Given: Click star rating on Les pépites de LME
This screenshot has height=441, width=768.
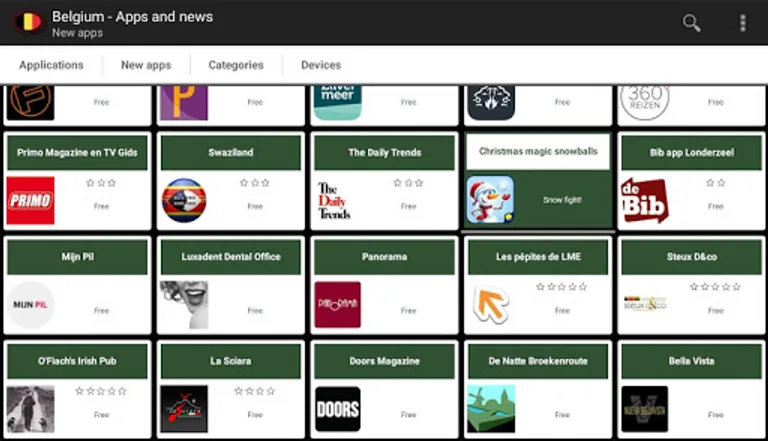Looking at the screenshot, I should click(x=562, y=287).
